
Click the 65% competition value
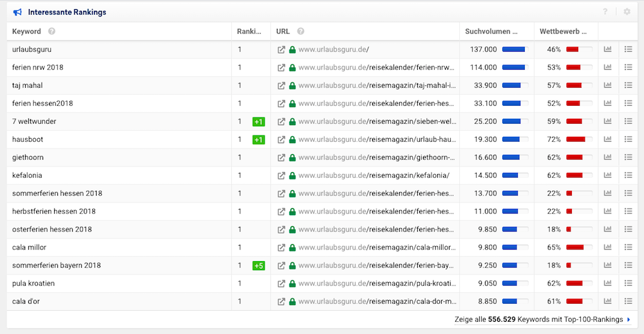click(x=554, y=248)
